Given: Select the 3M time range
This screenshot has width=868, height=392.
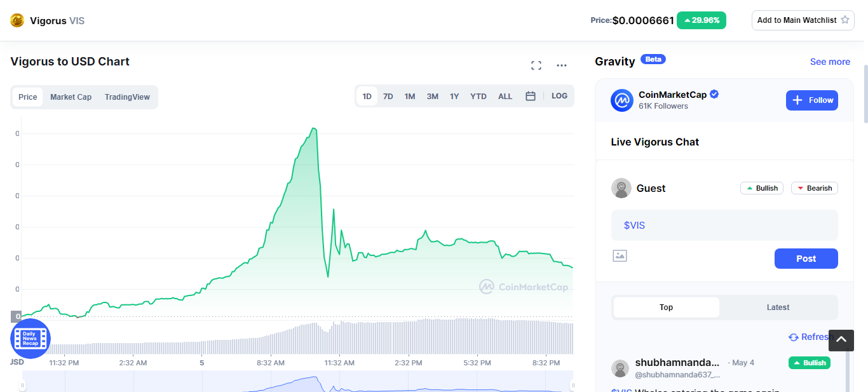Looking at the screenshot, I should point(433,97).
